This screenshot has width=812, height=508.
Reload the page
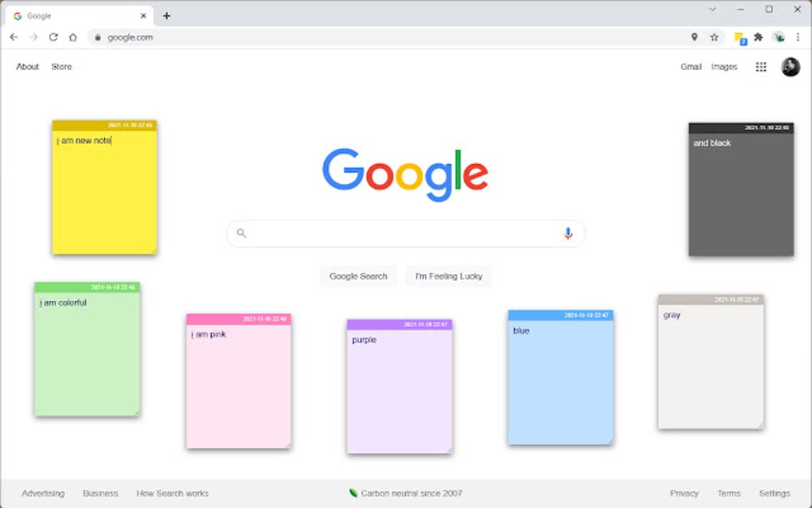53,37
